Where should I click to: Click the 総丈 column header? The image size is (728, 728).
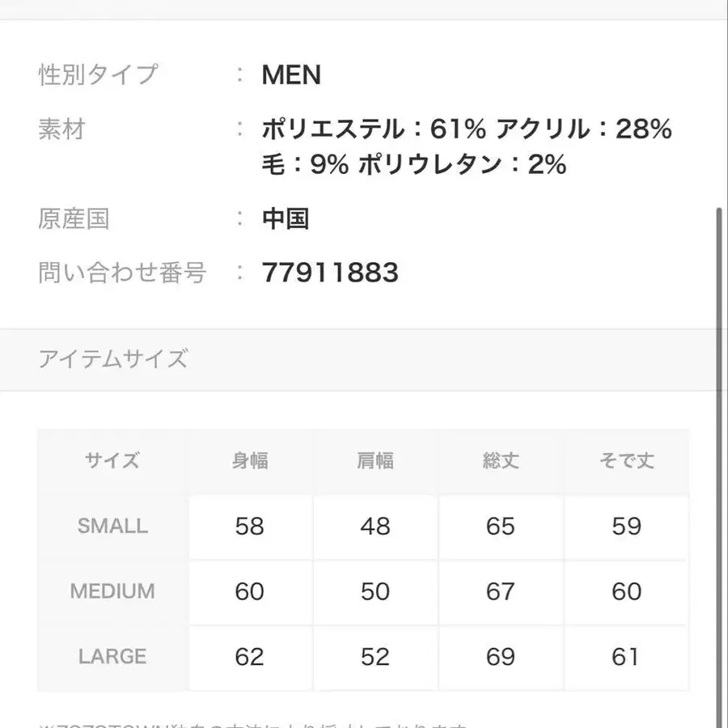pyautogui.click(x=501, y=461)
